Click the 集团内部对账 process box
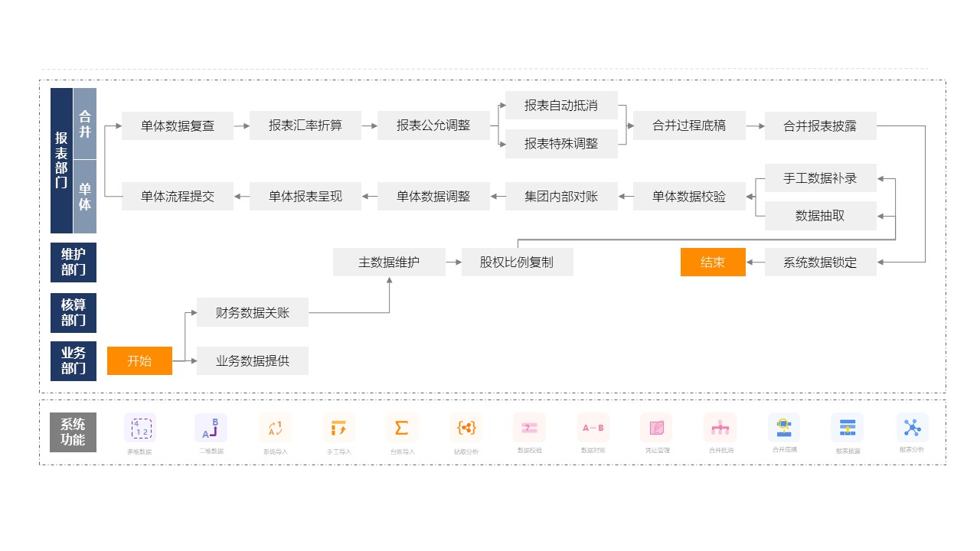The height and width of the screenshot is (551, 980). tap(561, 197)
